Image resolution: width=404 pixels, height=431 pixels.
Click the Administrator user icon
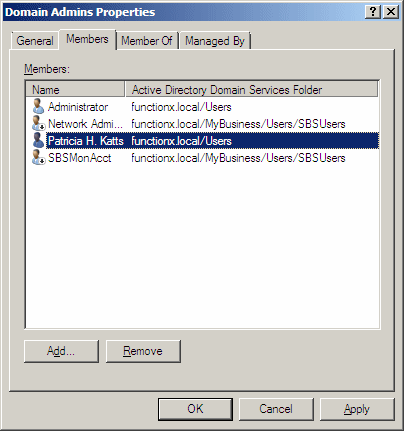click(38, 107)
